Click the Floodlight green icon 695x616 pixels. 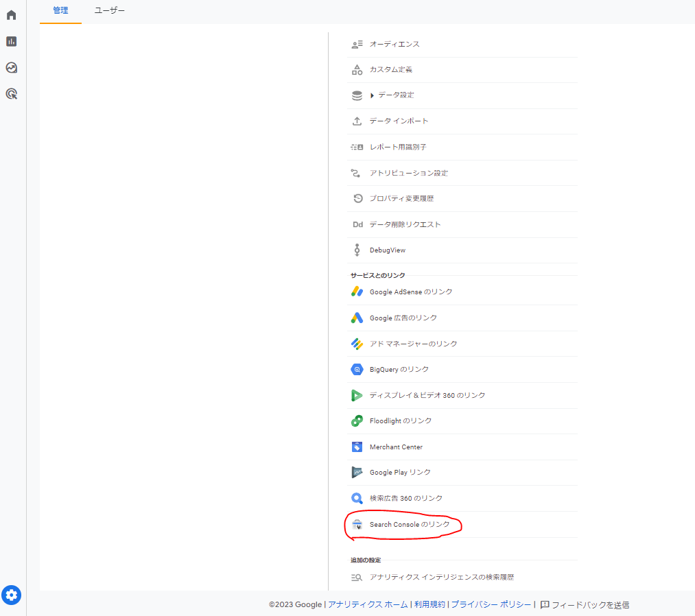(x=357, y=420)
